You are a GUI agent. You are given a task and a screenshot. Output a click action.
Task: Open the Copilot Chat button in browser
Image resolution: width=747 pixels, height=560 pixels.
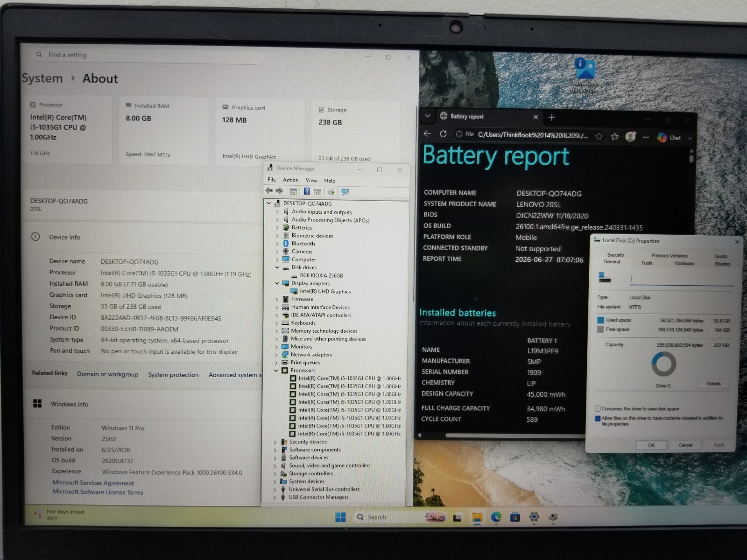[669, 138]
